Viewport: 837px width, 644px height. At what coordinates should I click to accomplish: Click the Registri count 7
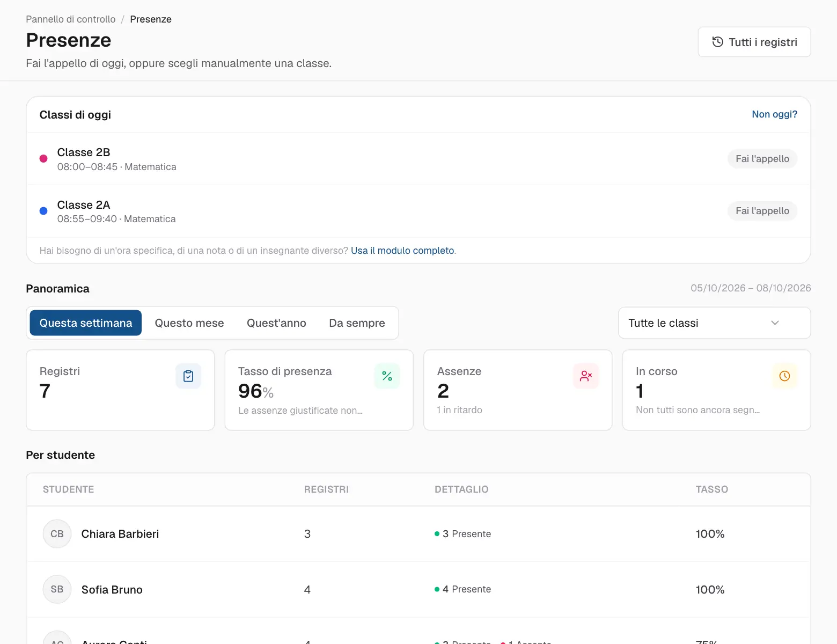coord(45,391)
